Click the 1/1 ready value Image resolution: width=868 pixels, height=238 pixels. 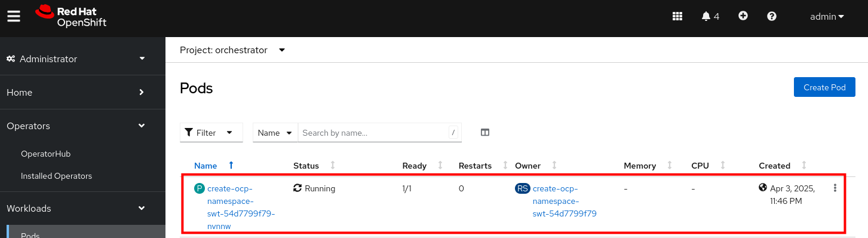[406, 188]
